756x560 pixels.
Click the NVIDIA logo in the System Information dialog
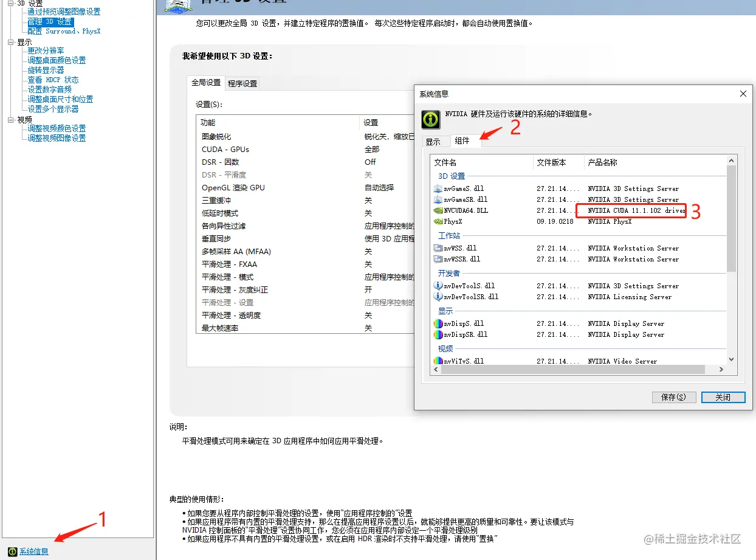tap(430, 120)
